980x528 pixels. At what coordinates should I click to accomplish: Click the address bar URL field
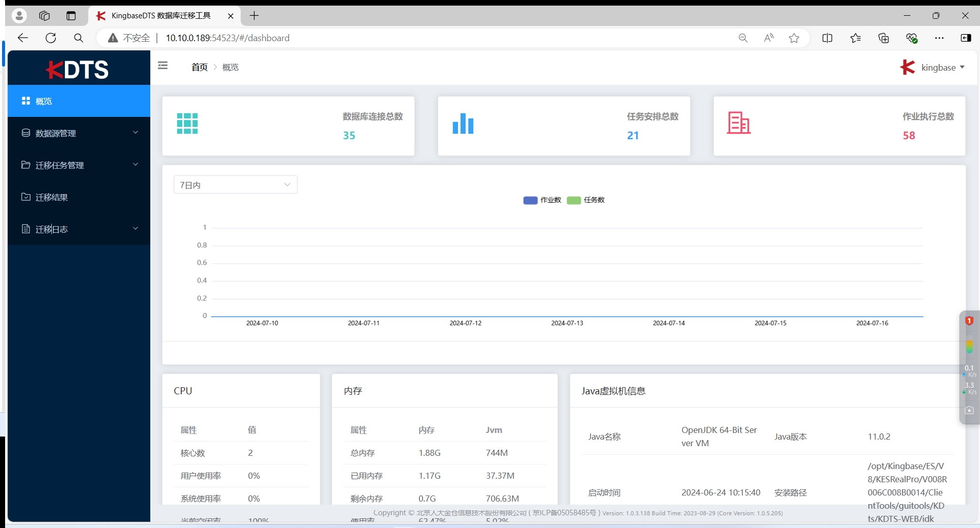coord(416,38)
